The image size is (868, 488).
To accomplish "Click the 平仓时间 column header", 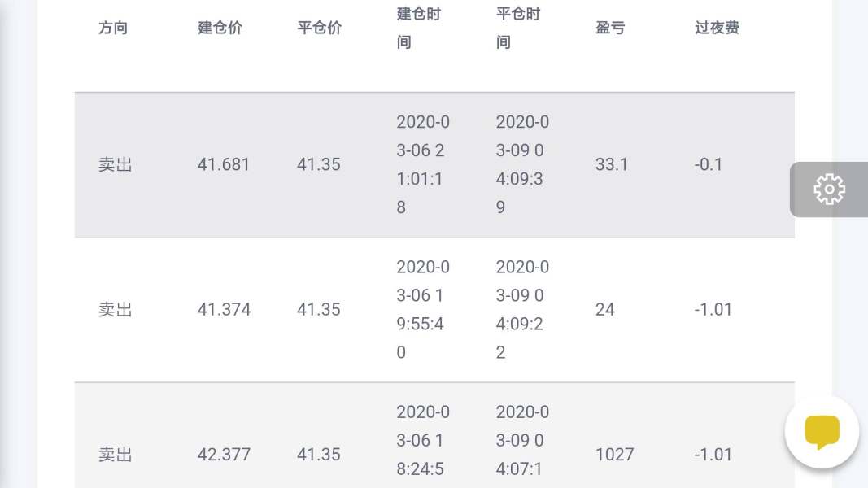I will click(517, 28).
